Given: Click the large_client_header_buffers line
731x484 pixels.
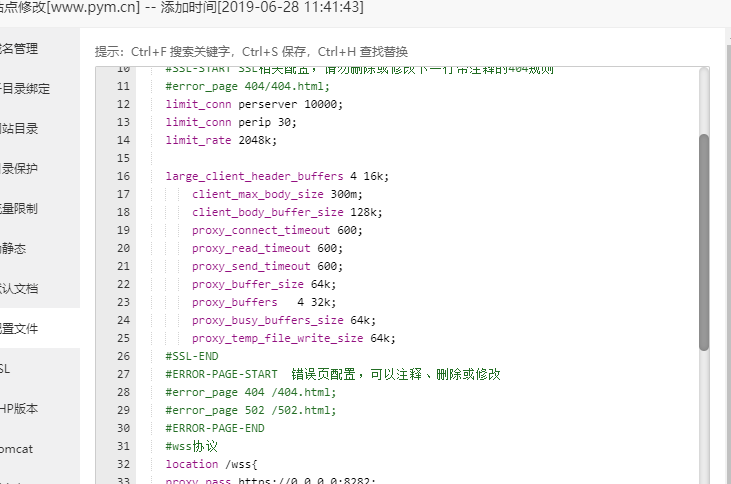Looking at the screenshot, I should [x=277, y=176].
